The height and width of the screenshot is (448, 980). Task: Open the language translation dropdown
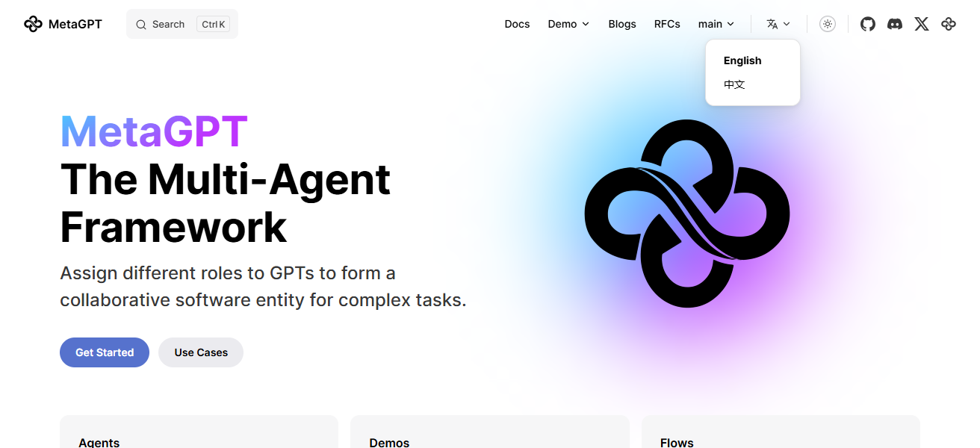click(x=778, y=24)
